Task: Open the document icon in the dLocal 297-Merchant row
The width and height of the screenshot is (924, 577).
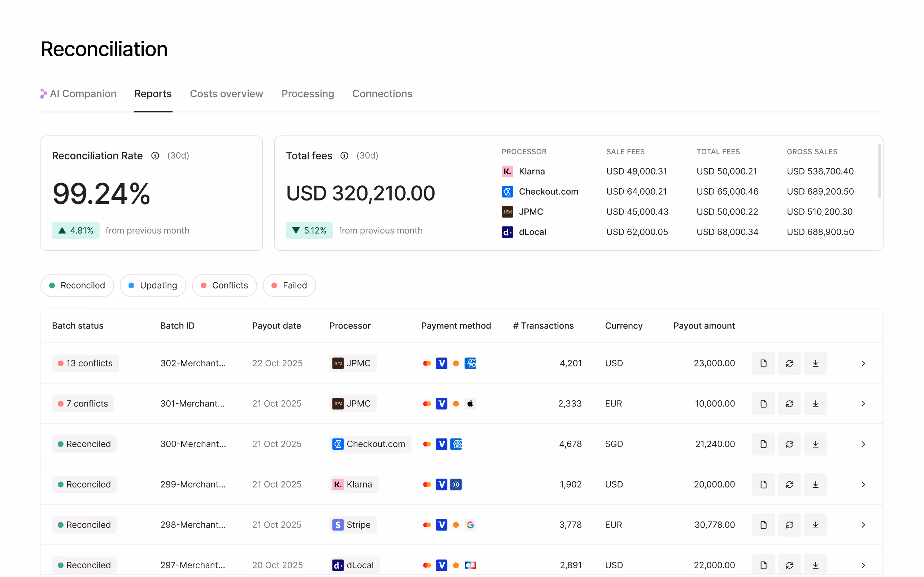Action: pyautogui.click(x=763, y=565)
